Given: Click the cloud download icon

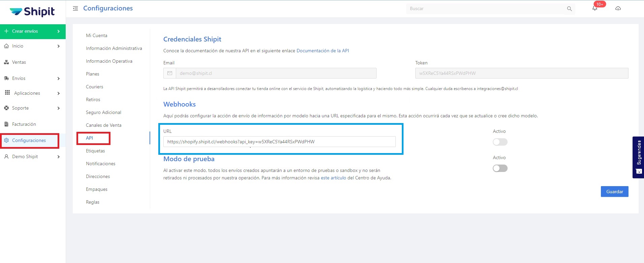Looking at the screenshot, I should [x=618, y=8].
